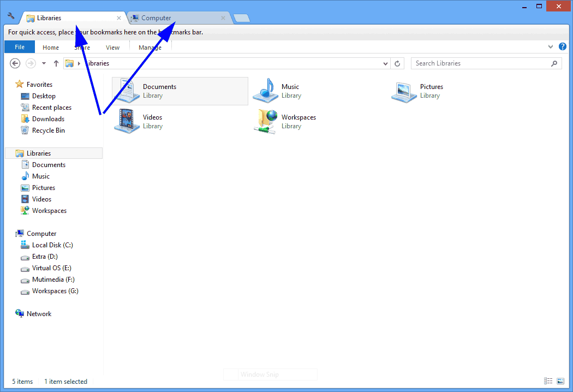Click the search magnifier icon
The height and width of the screenshot is (392, 573).
(554, 63)
